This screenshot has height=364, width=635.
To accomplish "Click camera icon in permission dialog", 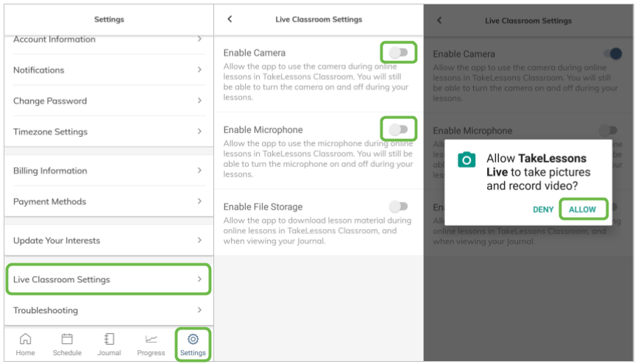I will [x=466, y=160].
